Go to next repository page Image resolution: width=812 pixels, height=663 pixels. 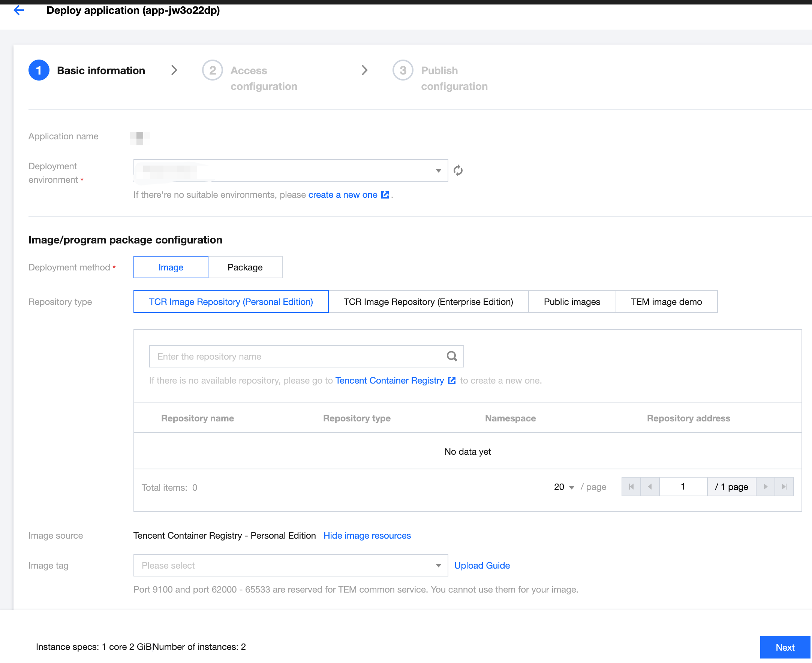(766, 487)
